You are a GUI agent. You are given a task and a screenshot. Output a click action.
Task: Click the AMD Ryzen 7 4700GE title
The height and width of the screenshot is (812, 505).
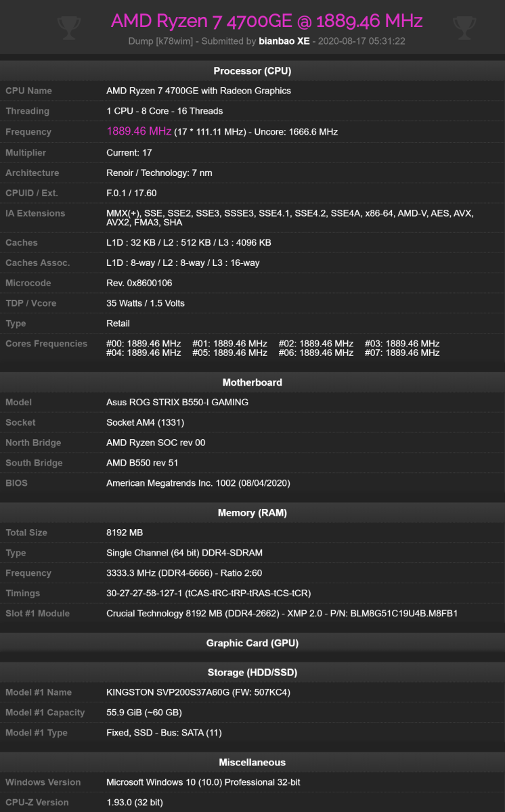point(267,21)
